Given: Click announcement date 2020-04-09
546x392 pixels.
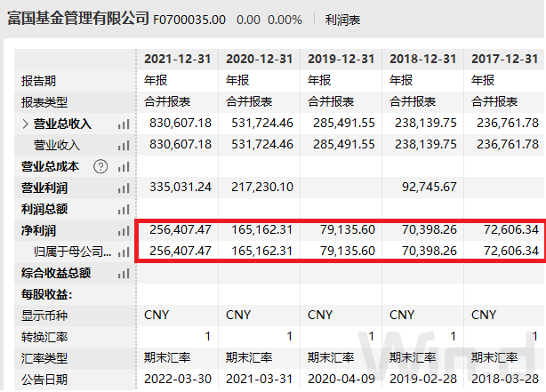Looking at the screenshot, I should [x=341, y=380].
